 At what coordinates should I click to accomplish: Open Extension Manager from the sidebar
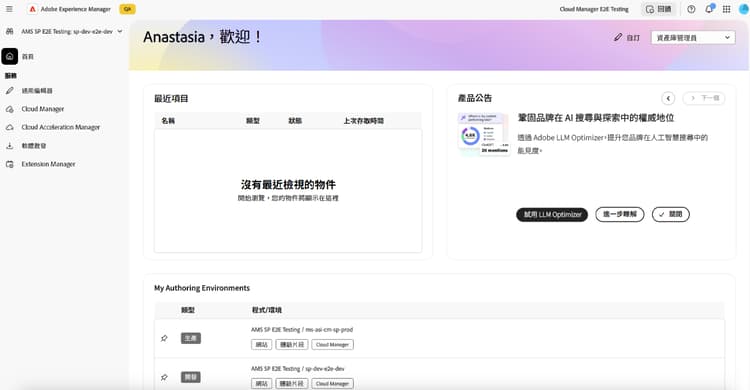coord(48,164)
